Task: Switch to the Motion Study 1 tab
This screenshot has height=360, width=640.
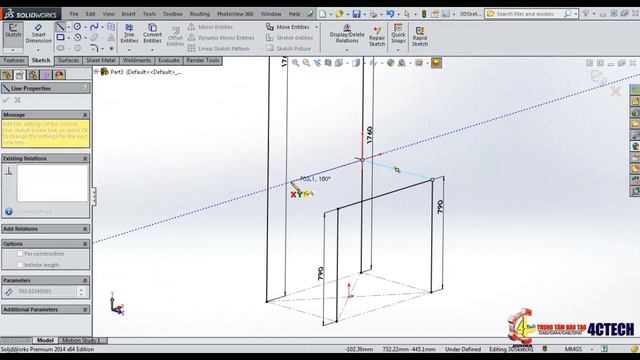Action: pos(83,340)
